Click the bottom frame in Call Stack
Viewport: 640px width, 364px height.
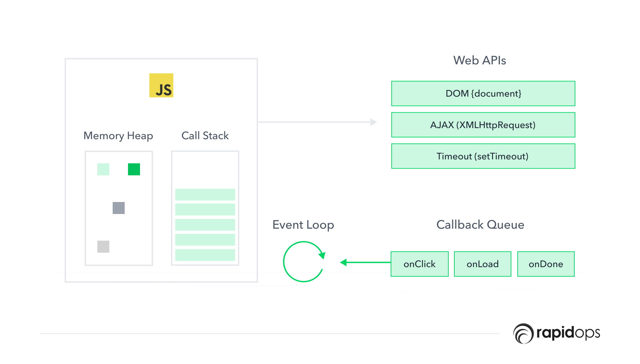tap(205, 255)
